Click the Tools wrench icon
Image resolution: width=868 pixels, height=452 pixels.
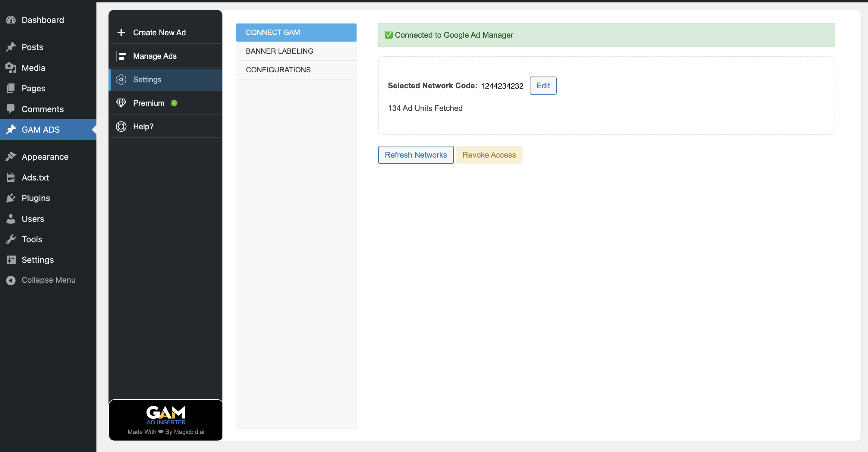click(x=11, y=239)
